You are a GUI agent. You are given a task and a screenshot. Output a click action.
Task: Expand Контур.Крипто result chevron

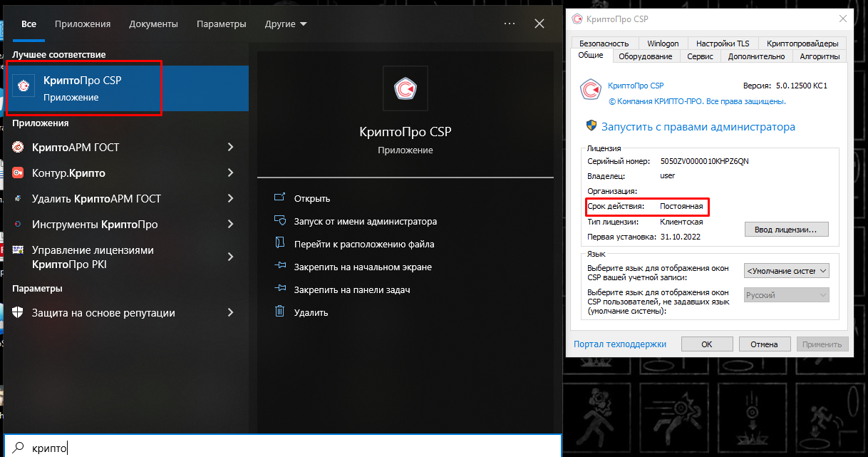[230, 173]
